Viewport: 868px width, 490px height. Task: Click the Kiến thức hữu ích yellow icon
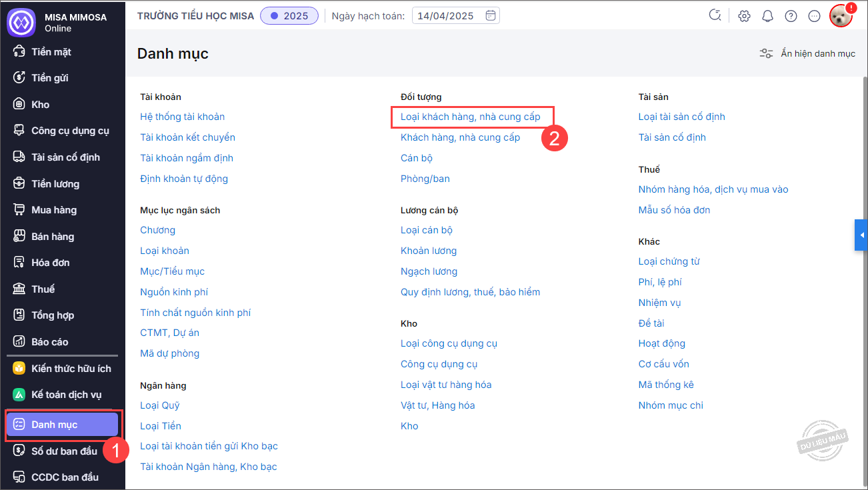pyautogui.click(x=19, y=369)
